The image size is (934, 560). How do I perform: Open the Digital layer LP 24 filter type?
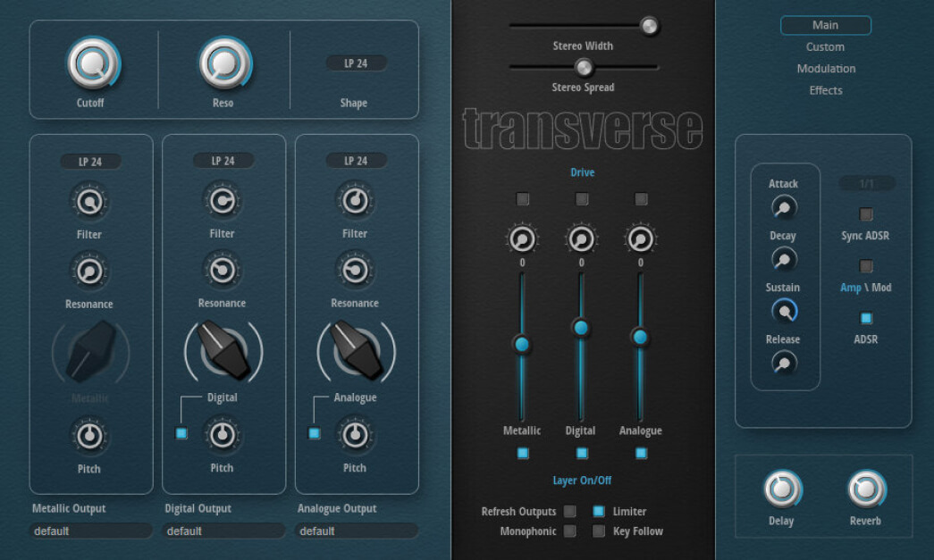(x=223, y=161)
